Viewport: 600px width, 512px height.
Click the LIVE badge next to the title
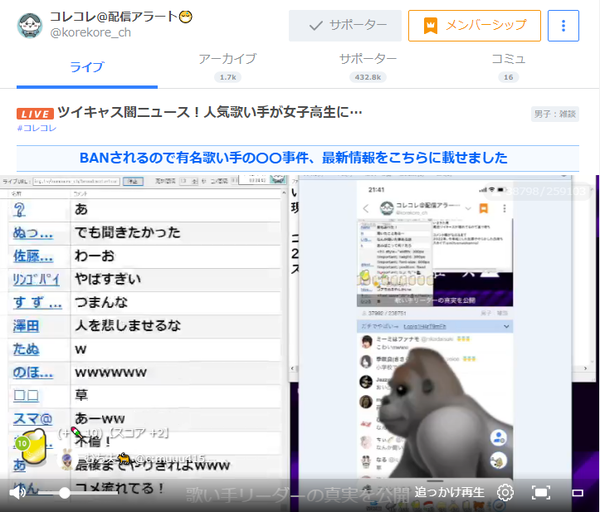(x=35, y=114)
